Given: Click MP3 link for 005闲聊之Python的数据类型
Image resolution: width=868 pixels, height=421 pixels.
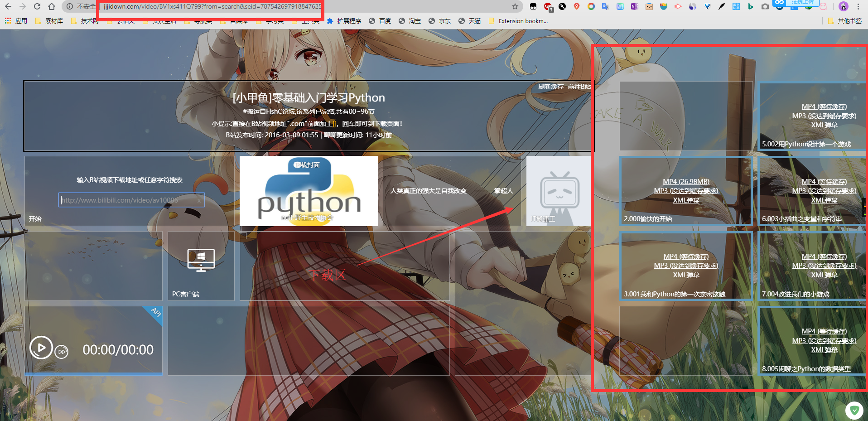Looking at the screenshot, I should tap(824, 341).
